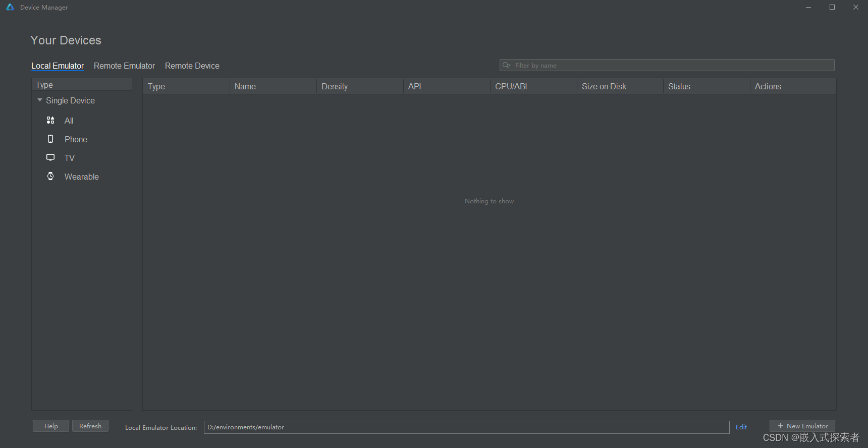This screenshot has height=448, width=868.
Task: Sort by the CPU/ABI column header
Action: point(533,86)
